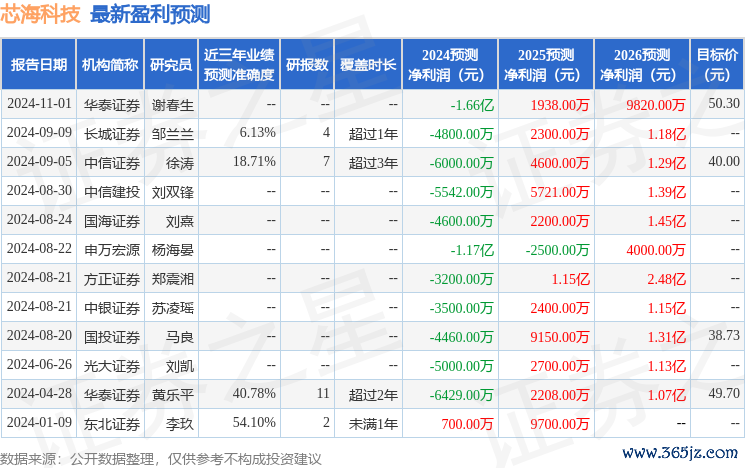Click the 4000.00万 forecast value

tap(656, 250)
